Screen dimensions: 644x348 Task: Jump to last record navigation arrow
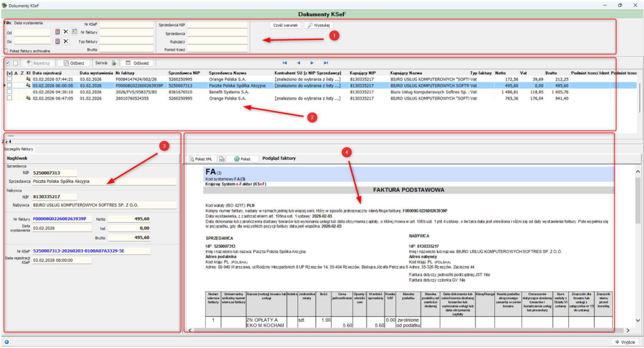tap(326, 63)
